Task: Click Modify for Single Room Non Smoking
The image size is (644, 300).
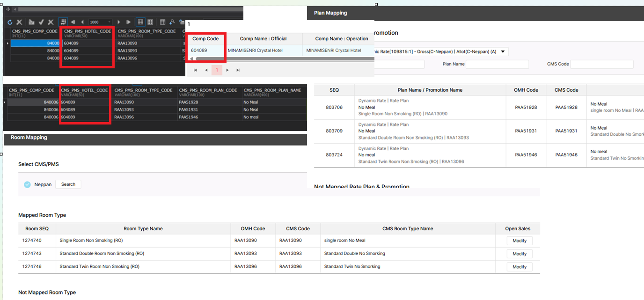Action: 519,241
